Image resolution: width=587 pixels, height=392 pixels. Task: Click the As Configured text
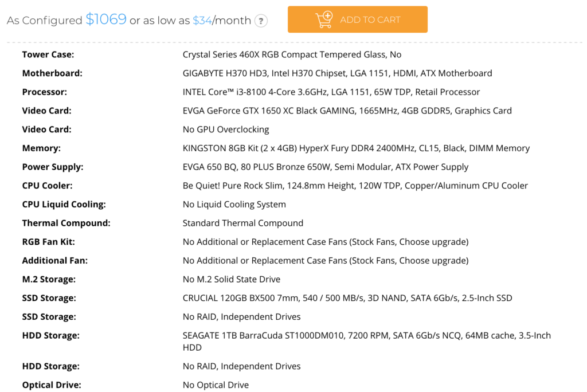pyautogui.click(x=44, y=21)
